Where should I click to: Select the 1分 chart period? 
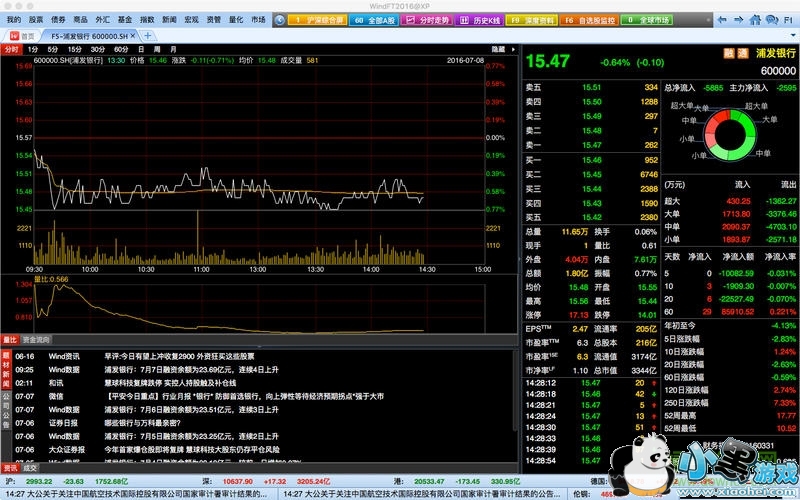pos(33,49)
